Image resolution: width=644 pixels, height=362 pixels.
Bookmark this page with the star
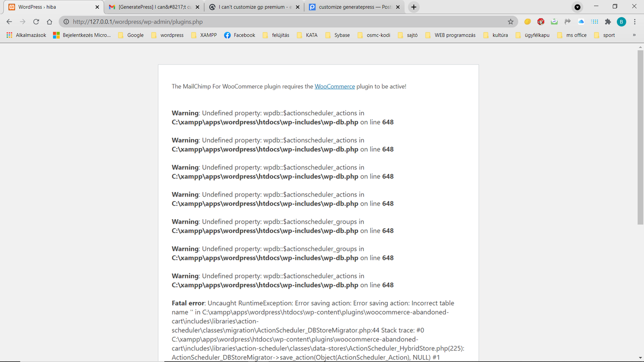pyautogui.click(x=511, y=22)
